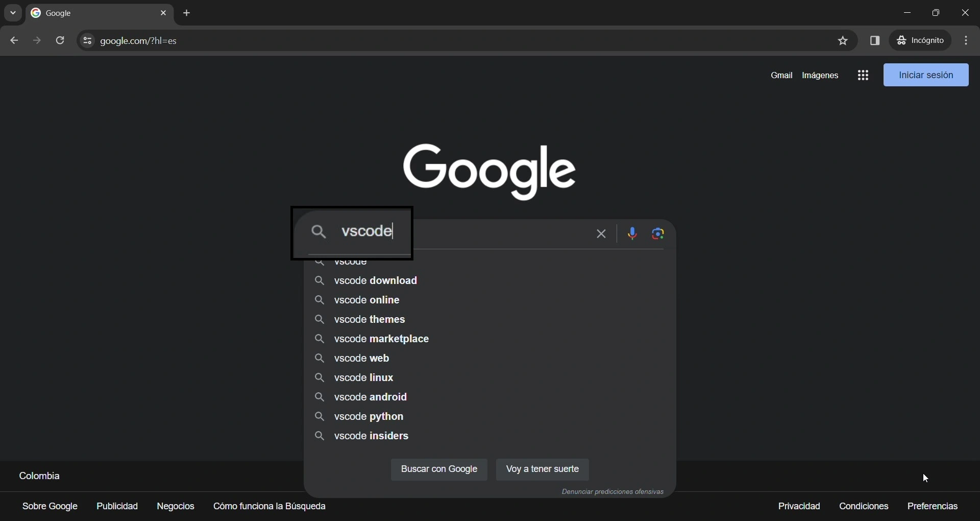Open the Condiciones footer link
This screenshot has height=521, width=980.
tap(864, 507)
